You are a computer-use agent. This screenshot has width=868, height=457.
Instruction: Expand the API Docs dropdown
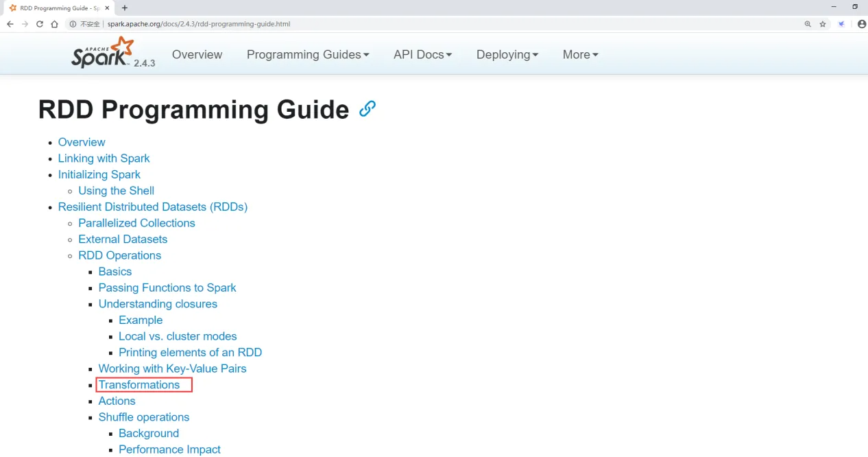[x=422, y=55]
